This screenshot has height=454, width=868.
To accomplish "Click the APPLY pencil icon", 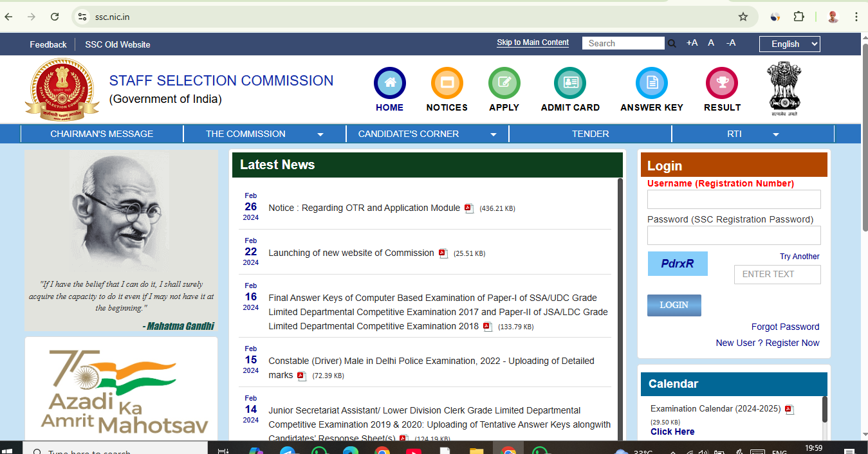I will (x=504, y=83).
